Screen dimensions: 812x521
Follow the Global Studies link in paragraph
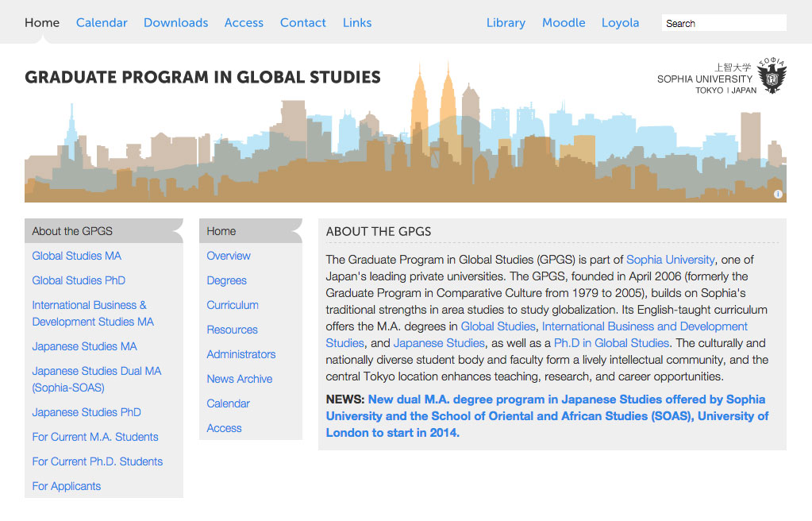498,326
